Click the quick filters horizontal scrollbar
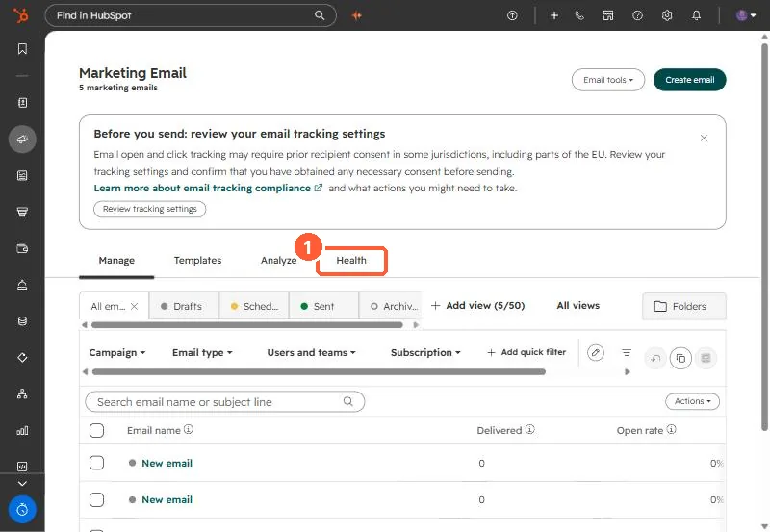 (319, 372)
